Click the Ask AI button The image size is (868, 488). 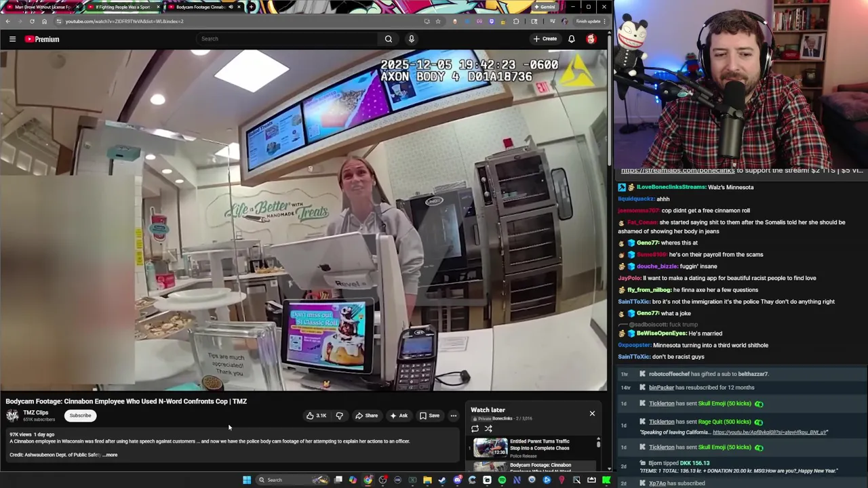[x=399, y=415]
